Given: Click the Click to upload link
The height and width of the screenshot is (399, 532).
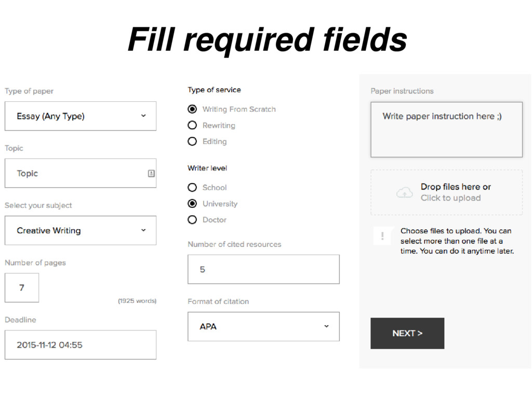Looking at the screenshot, I should [x=450, y=198].
